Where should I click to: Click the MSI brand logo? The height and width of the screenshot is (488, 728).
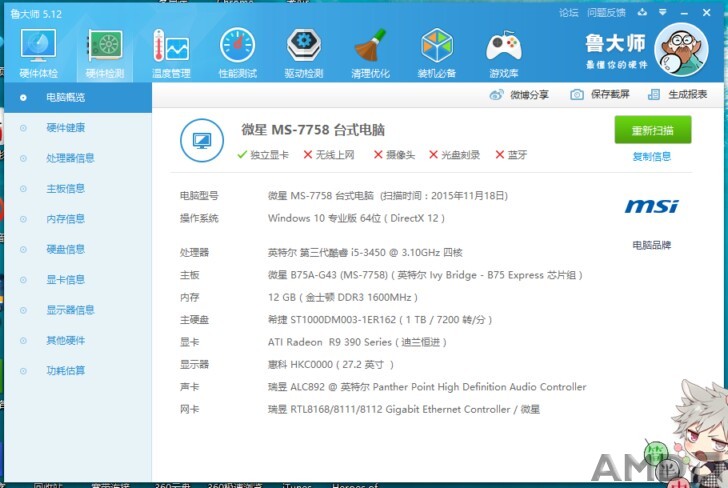click(x=651, y=206)
